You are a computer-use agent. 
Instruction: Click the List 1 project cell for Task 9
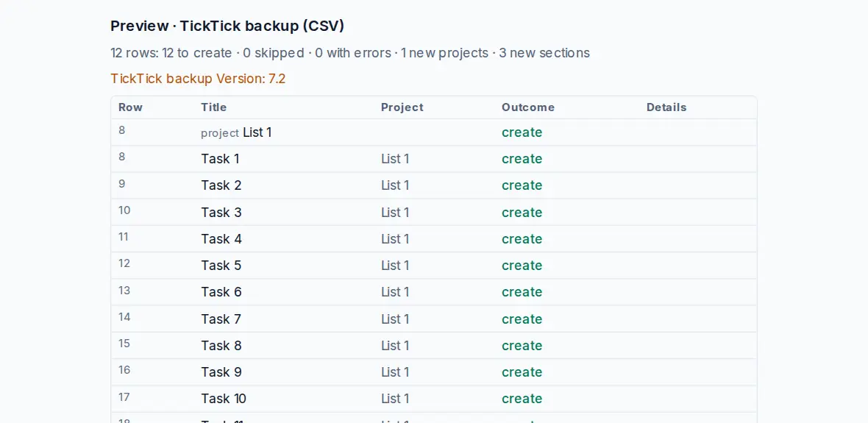(395, 373)
